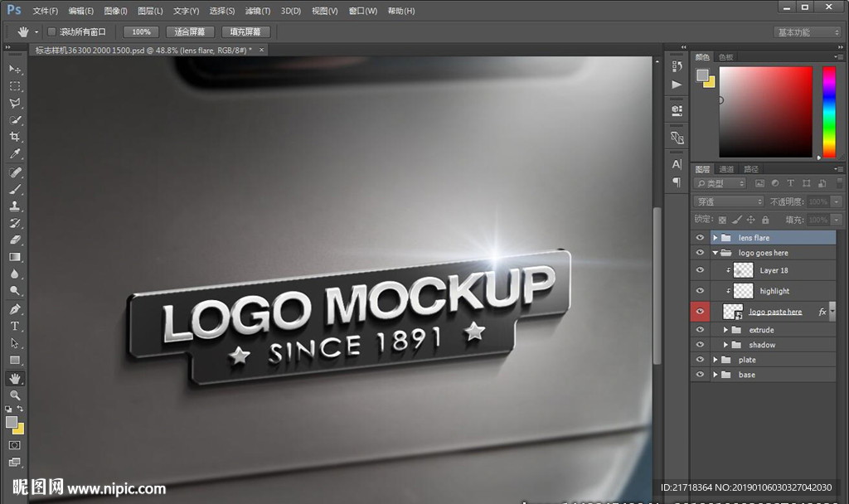Select the Dodge tool

(x=15, y=291)
